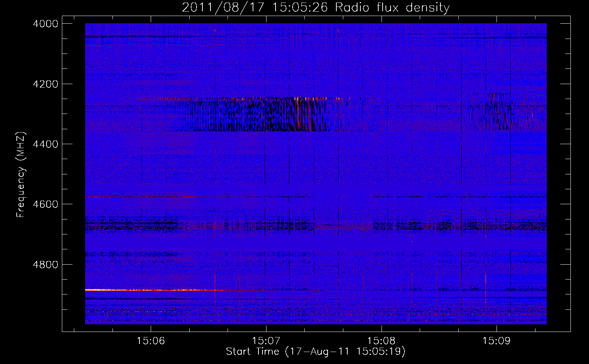
Task: Click the 15:08 time axis label
Action: pyautogui.click(x=381, y=341)
